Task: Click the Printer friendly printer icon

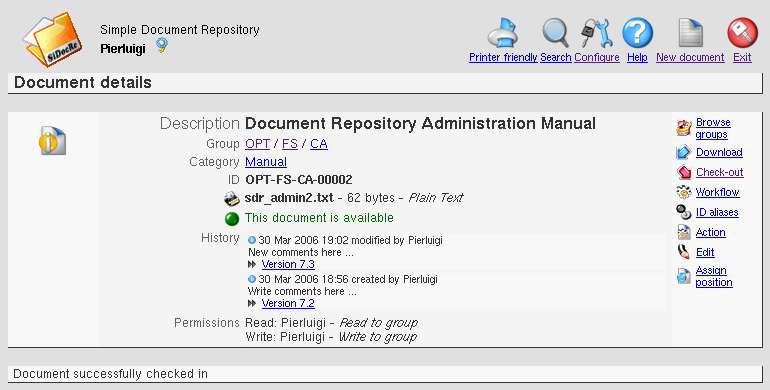Action: pyautogui.click(x=503, y=33)
